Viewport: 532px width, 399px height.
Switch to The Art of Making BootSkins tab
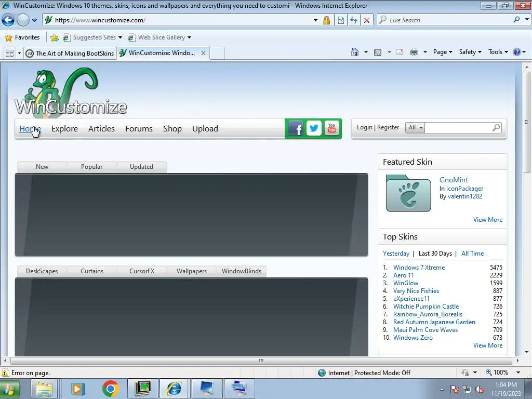70,54
